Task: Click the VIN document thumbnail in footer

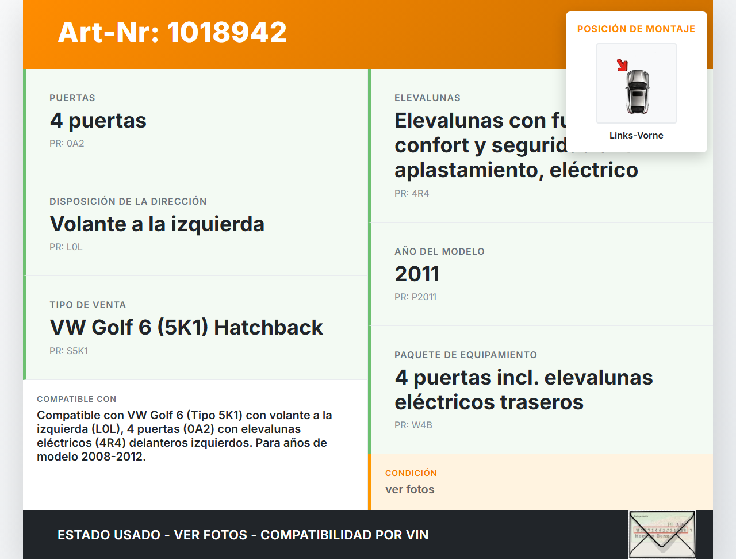Action: 661,534
